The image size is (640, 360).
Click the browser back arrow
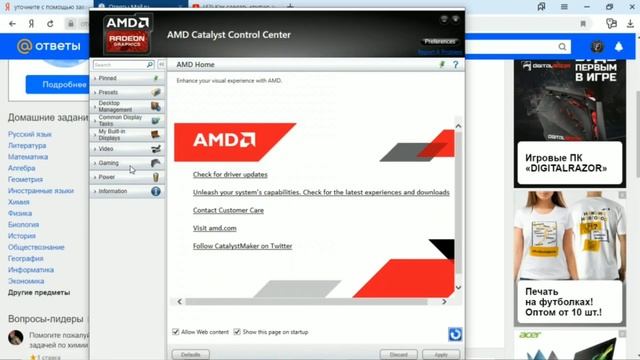pyautogui.click(x=12, y=24)
